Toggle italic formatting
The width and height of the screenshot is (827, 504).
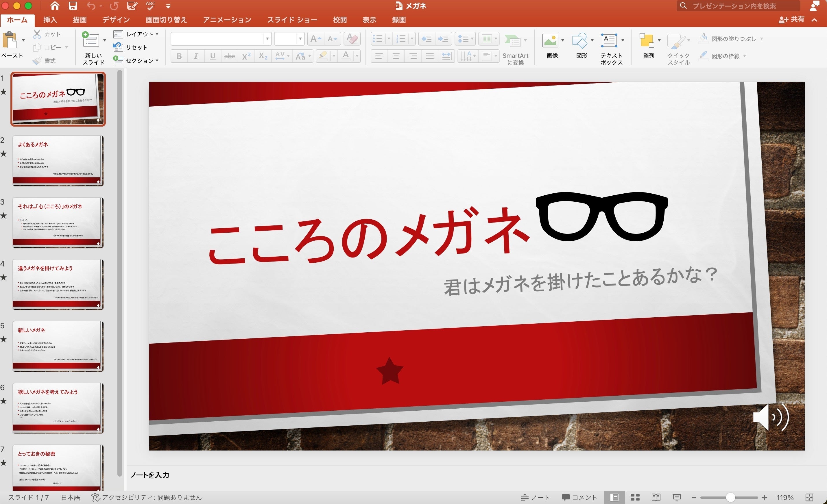point(196,56)
